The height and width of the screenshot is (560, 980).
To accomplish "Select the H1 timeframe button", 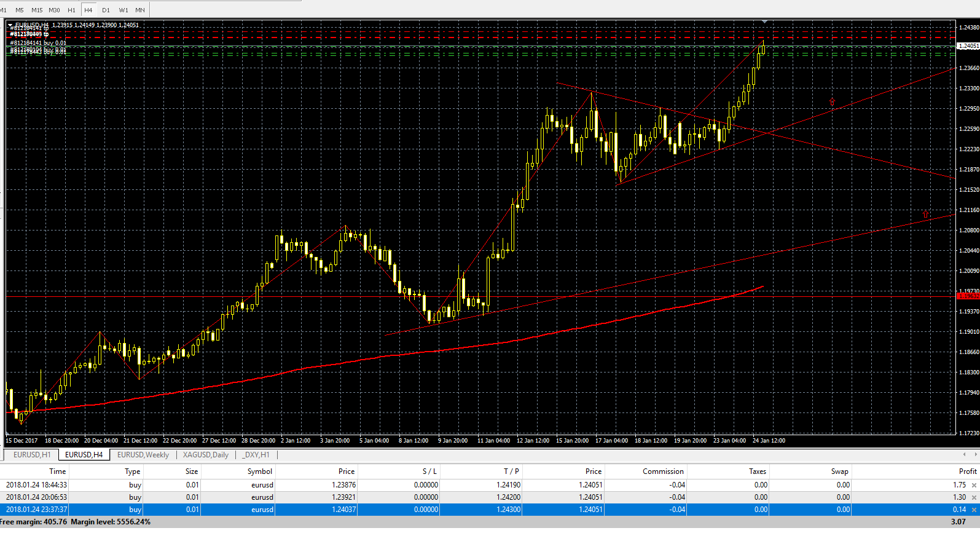I will [71, 10].
